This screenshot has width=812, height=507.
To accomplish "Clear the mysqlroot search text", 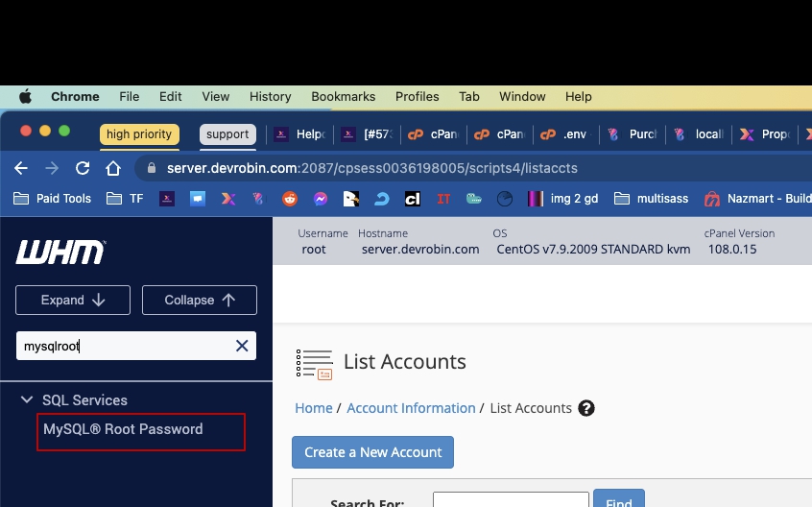I will click(242, 346).
